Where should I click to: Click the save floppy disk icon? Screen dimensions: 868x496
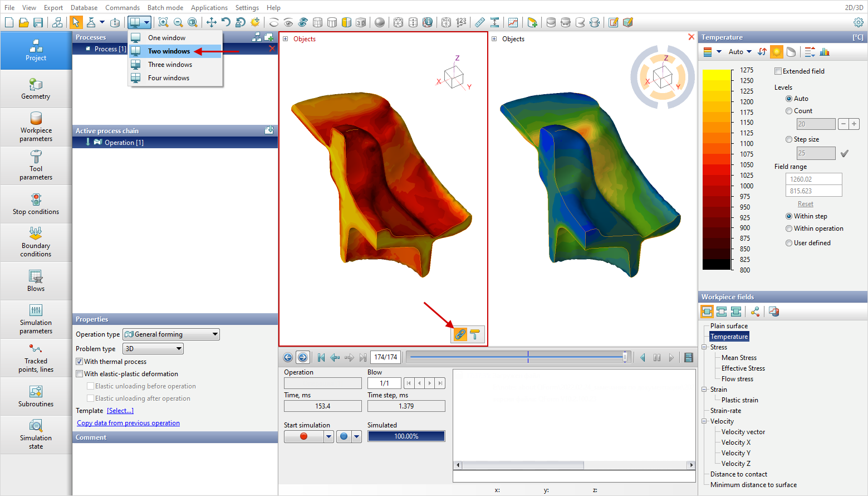click(x=38, y=22)
